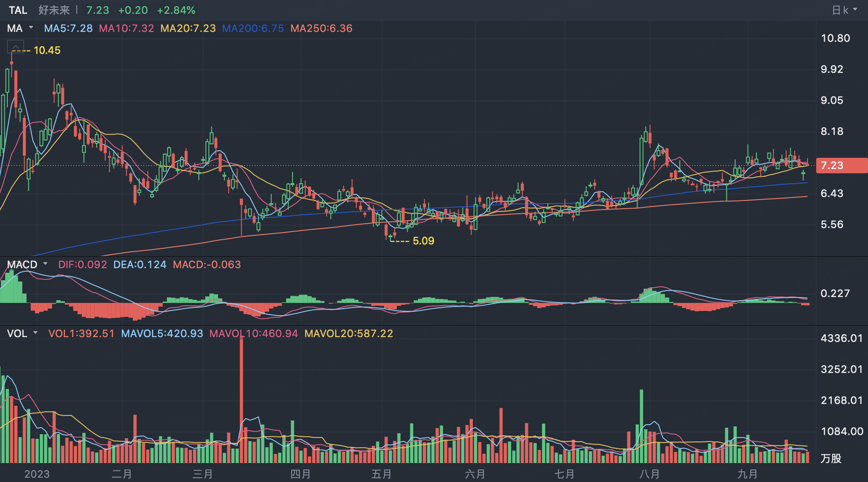Click the 好未来 stock name
Viewport: 868px width, 482px height.
(54, 10)
